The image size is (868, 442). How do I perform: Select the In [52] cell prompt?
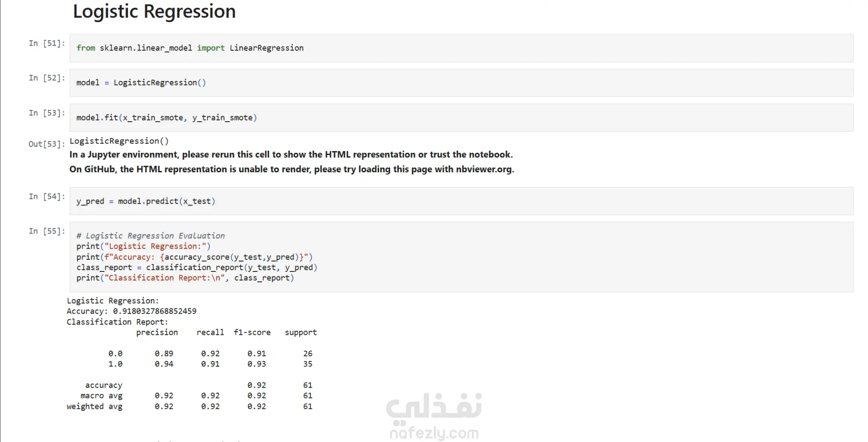pos(47,78)
